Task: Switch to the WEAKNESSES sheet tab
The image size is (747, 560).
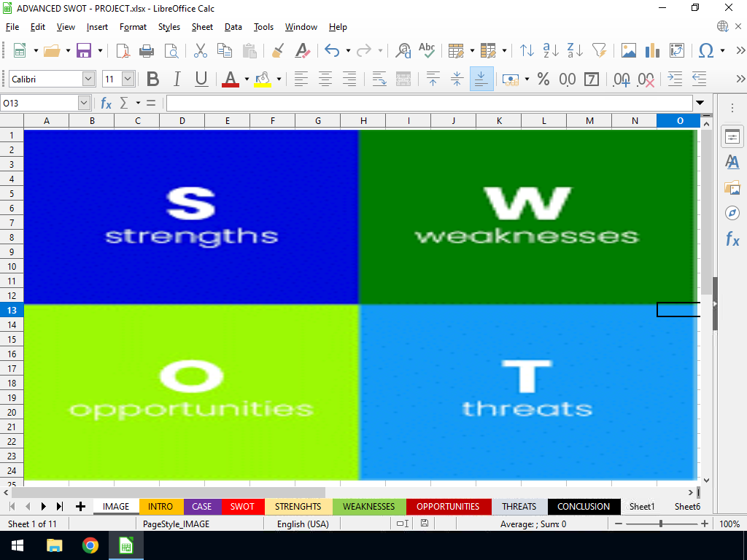Action: 368,507
